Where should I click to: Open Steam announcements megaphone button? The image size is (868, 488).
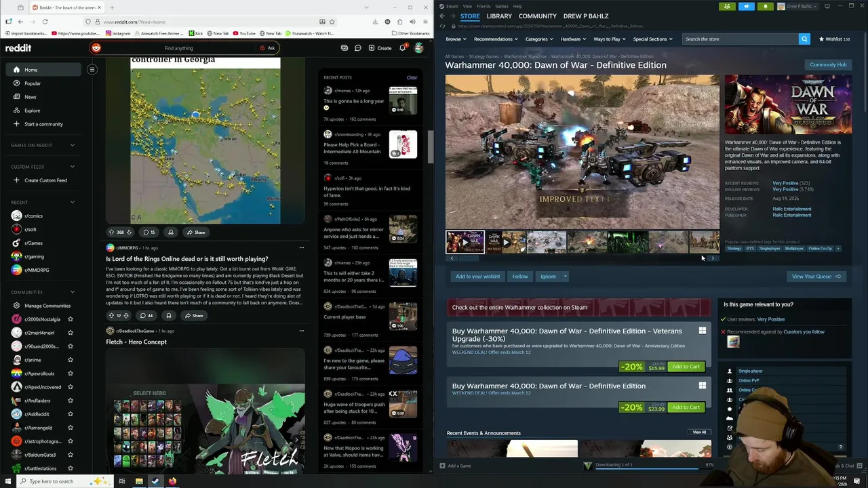click(746, 6)
